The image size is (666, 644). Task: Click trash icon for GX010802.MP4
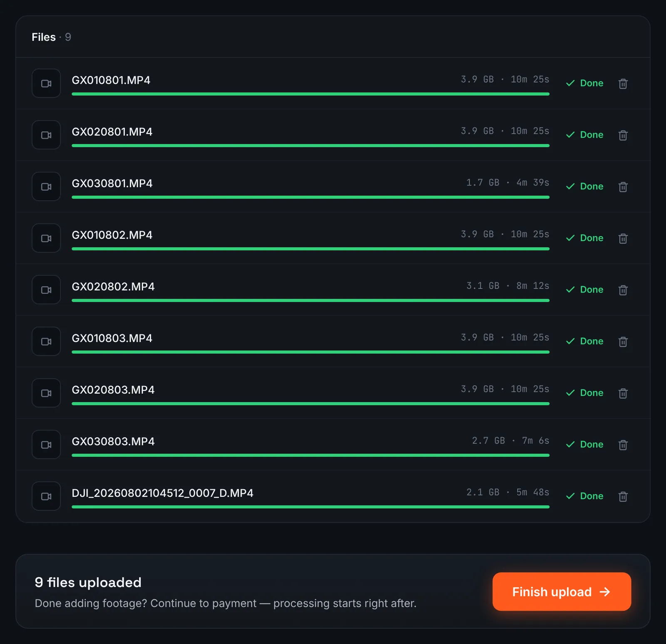(x=623, y=238)
